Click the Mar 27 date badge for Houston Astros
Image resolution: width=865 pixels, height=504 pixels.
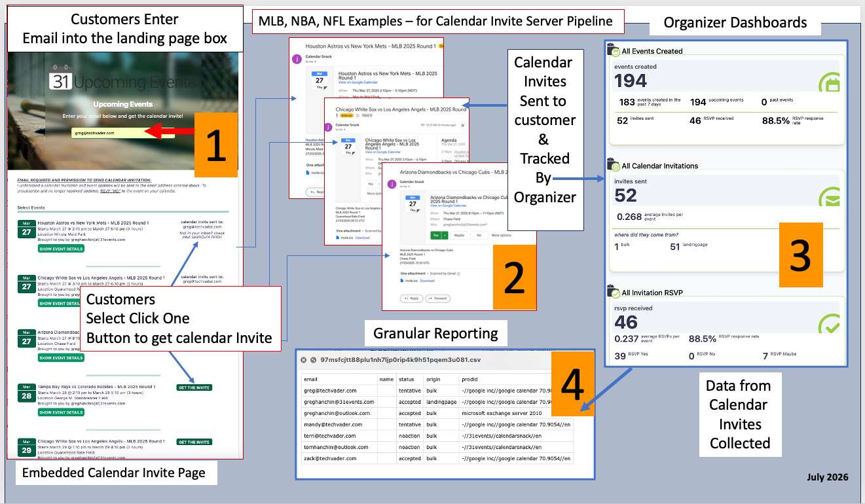click(26, 229)
